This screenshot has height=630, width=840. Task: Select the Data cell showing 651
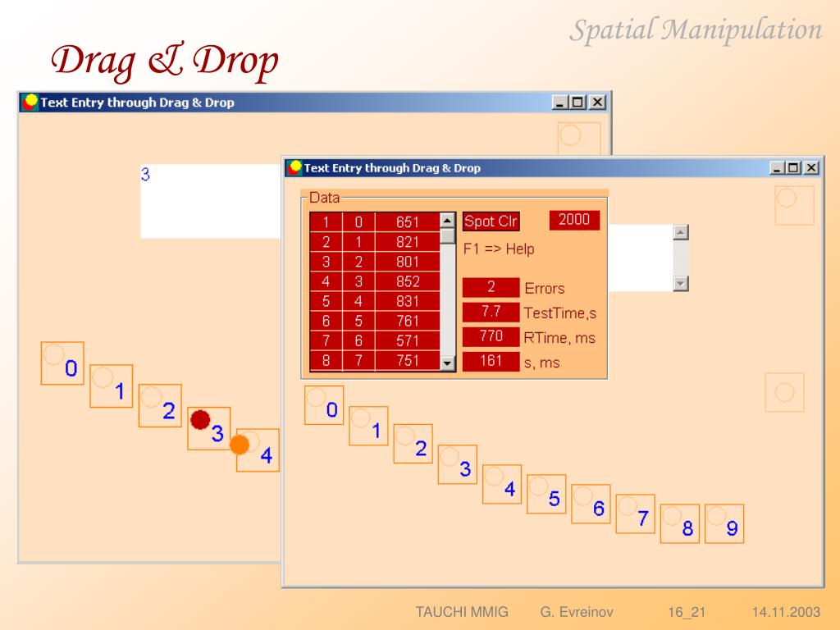pyautogui.click(x=408, y=222)
